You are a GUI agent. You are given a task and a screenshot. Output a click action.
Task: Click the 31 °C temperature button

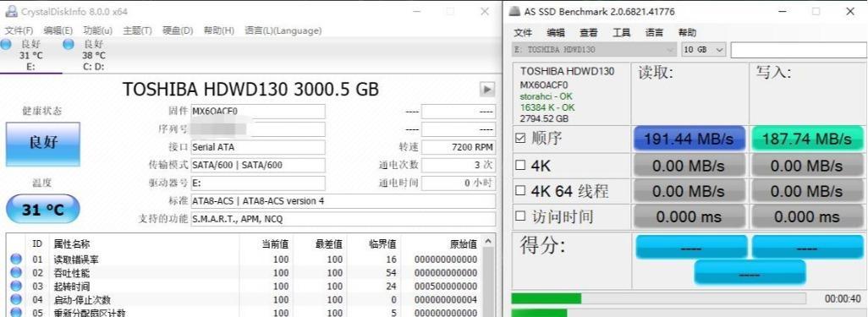(x=42, y=209)
